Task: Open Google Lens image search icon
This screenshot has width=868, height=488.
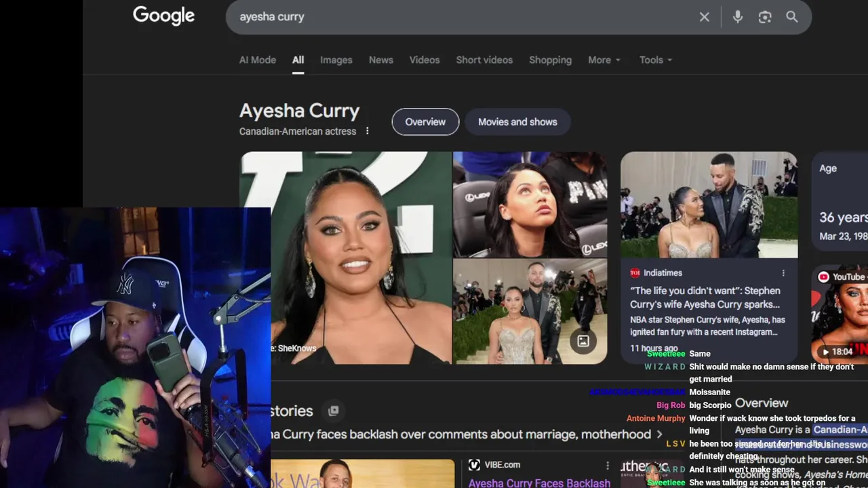Action: (765, 17)
